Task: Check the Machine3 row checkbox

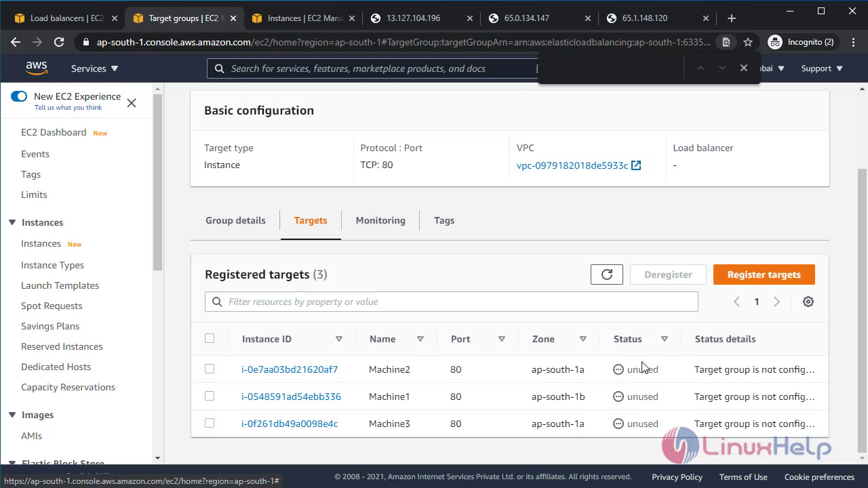Action: (x=210, y=423)
